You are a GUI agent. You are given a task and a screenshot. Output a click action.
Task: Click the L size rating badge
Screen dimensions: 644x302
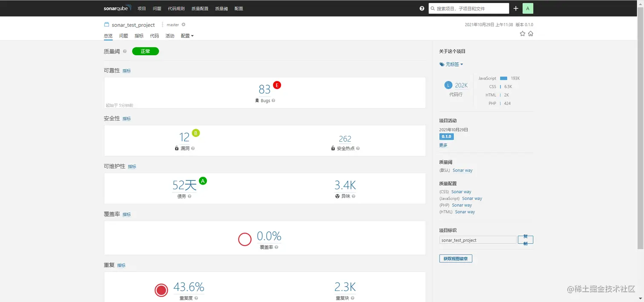[448, 85]
